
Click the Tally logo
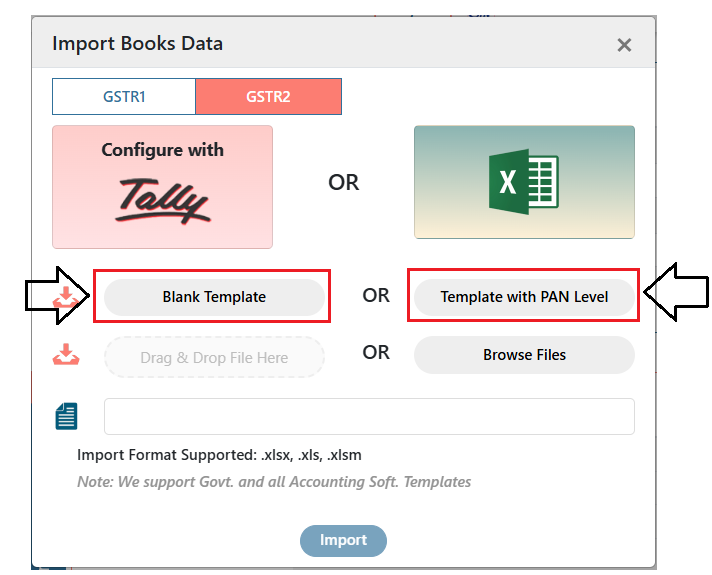pyautogui.click(x=163, y=201)
